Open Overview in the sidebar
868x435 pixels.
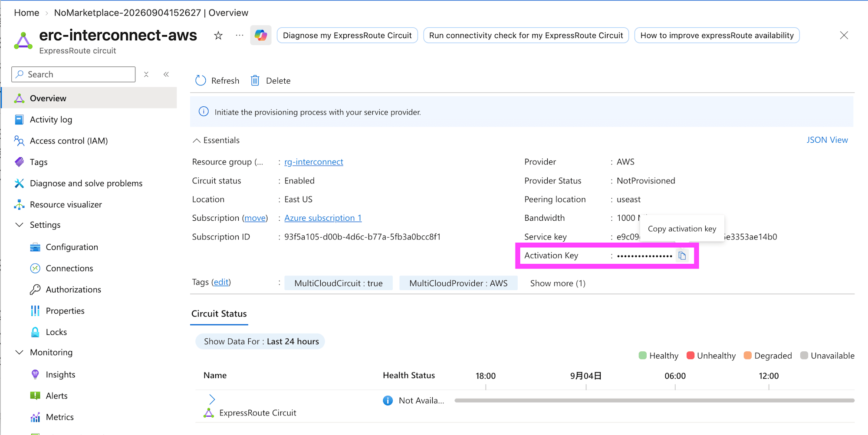(x=90, y=98)
